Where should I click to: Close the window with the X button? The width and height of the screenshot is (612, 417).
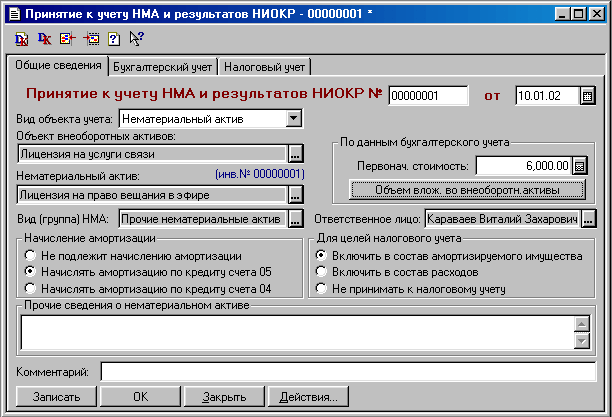coord(597,14)
